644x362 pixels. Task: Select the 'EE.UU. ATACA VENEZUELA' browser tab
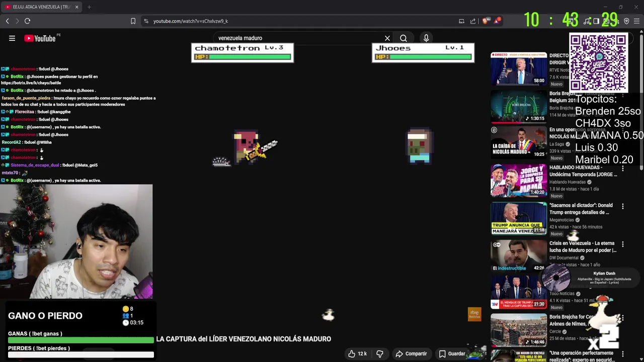click(41, 7)
